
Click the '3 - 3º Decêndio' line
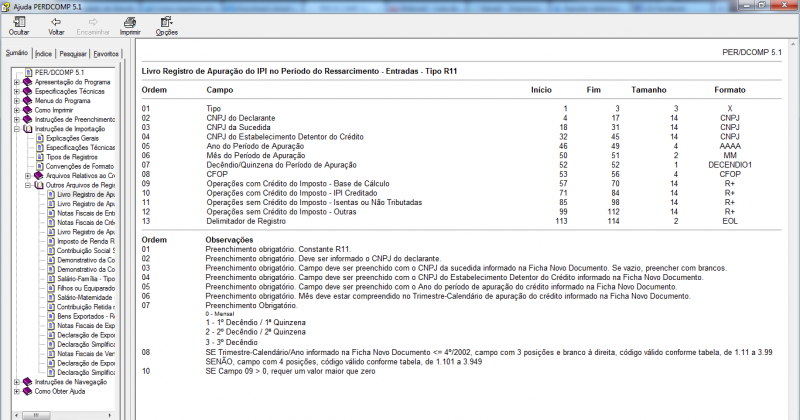click(x=232, y=342)
